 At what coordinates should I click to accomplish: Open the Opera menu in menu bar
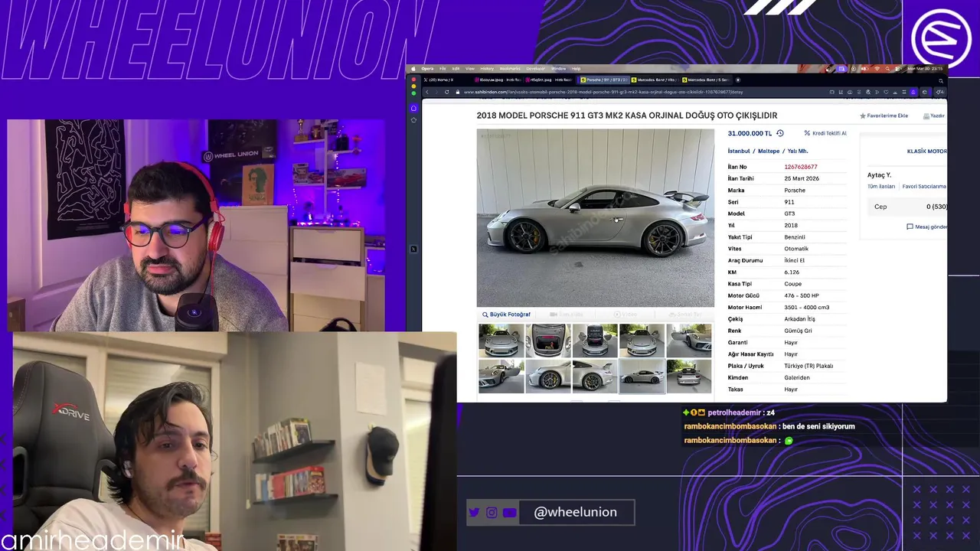[427, 69]
